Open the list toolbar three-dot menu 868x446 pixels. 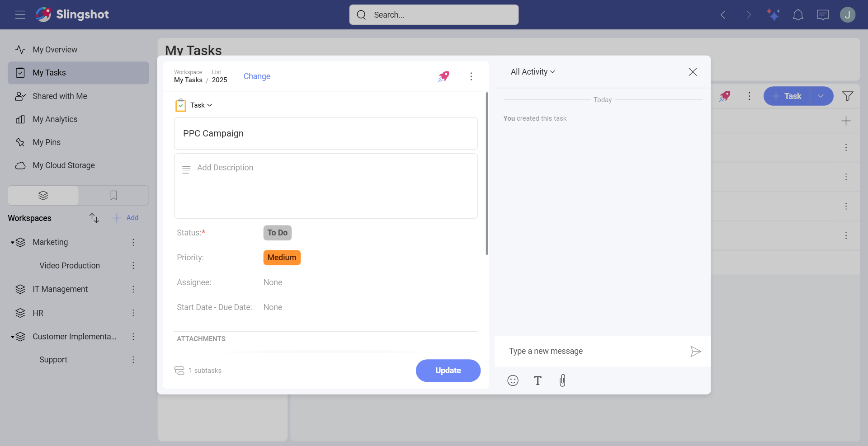coord(749,96)
